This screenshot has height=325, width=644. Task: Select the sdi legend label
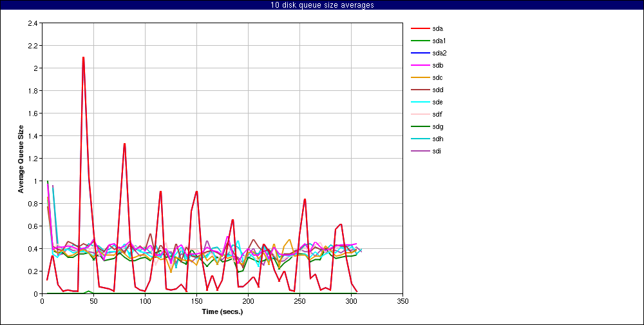437,151
